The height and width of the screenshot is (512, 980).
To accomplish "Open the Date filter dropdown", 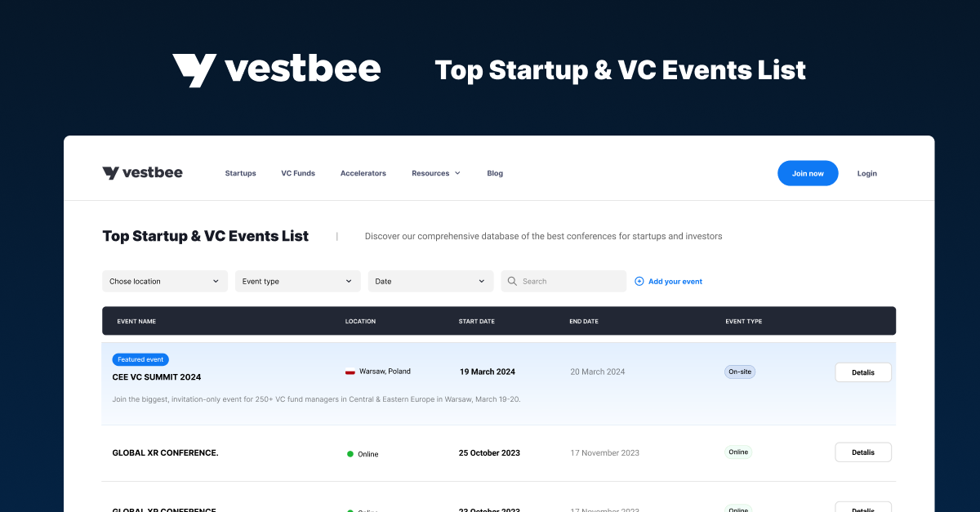I will 430,281.
